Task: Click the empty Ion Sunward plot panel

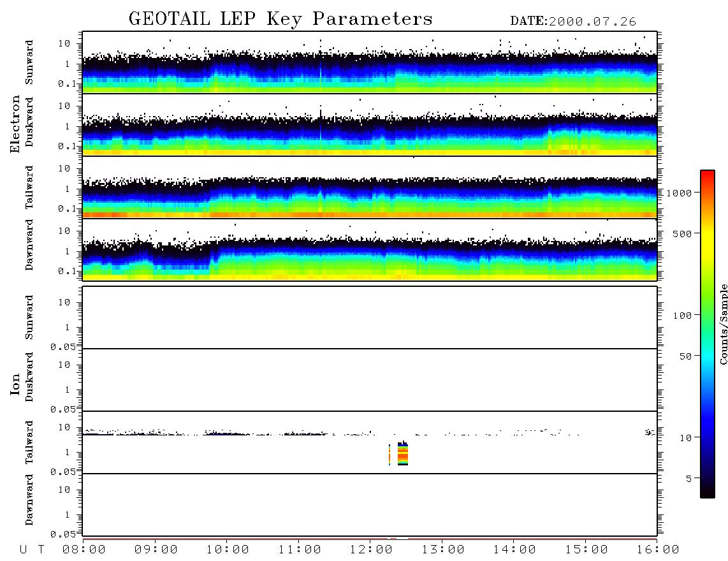Action: (370, 317)
